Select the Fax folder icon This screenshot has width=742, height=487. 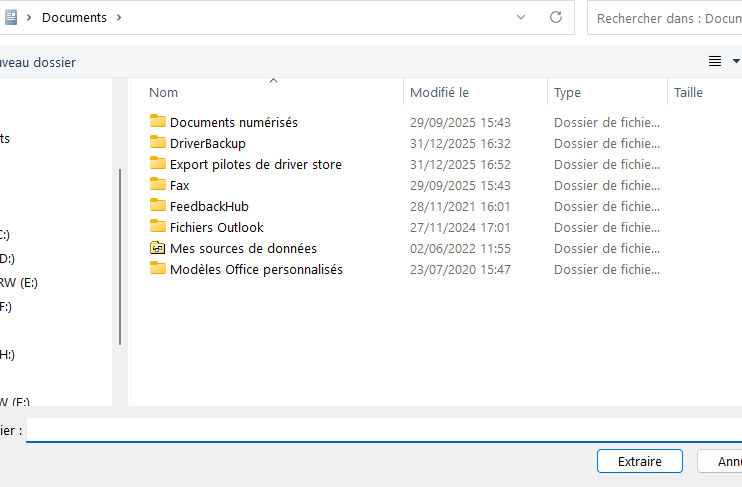click(158, 184)
